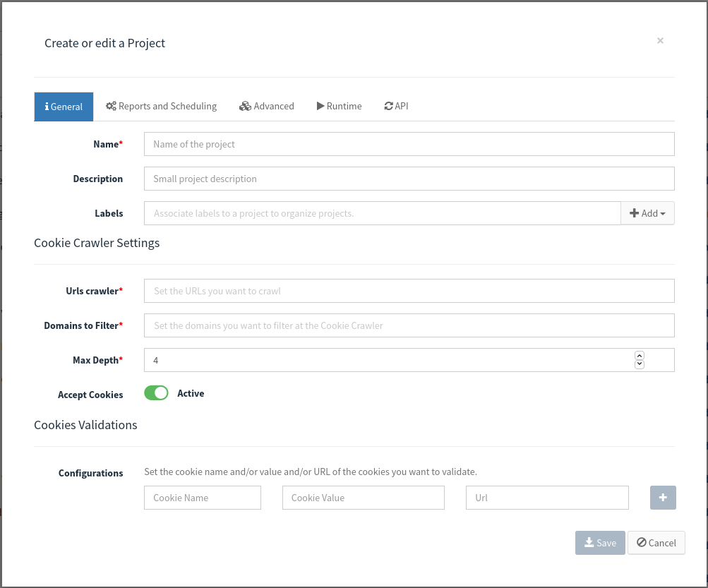The image size is (708, 588).
Task: Switch to the Runtime tab
Action: (x=339, y=106)
